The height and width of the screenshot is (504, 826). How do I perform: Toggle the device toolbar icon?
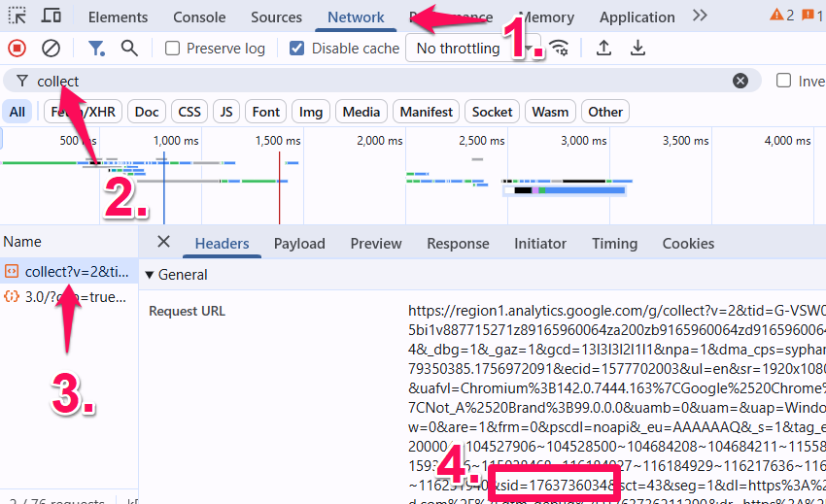[52, 17]
